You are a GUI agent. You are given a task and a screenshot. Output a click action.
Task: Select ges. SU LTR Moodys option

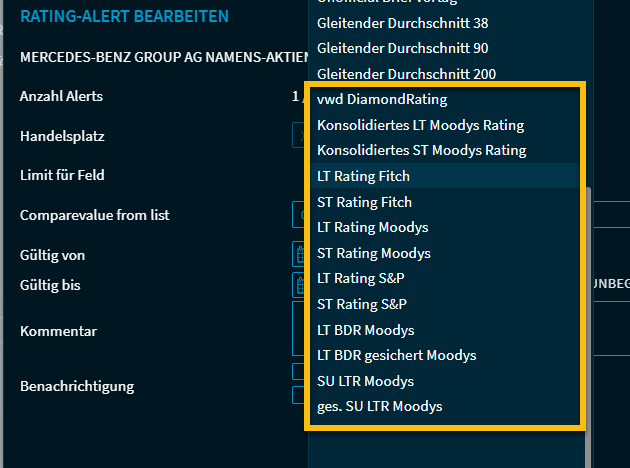click(x=379, y=406)
